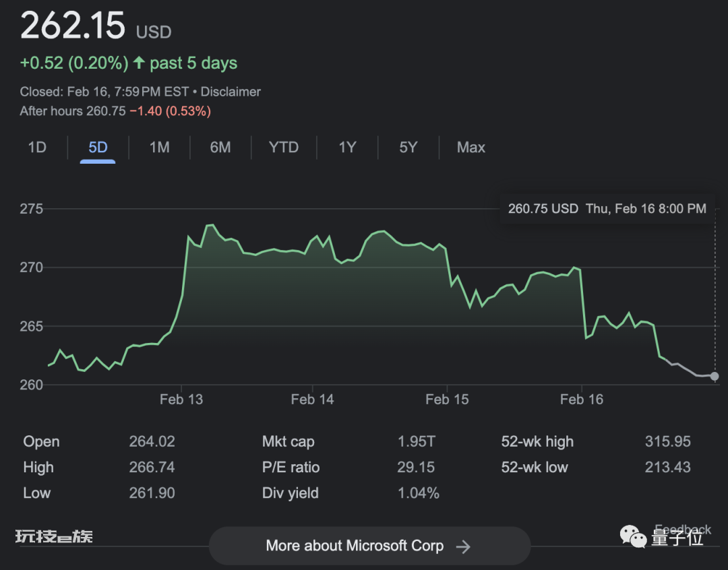Click the Closed: Feb 16, 7:59 PM EST text
This screenshot has width=728, height=570.
point(104,92)
